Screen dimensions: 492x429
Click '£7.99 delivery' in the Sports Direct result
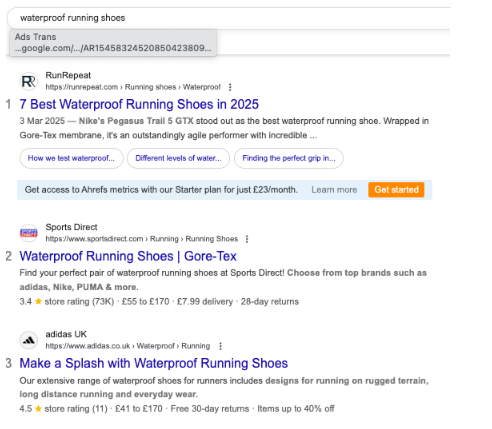click(x=205, y=302)
